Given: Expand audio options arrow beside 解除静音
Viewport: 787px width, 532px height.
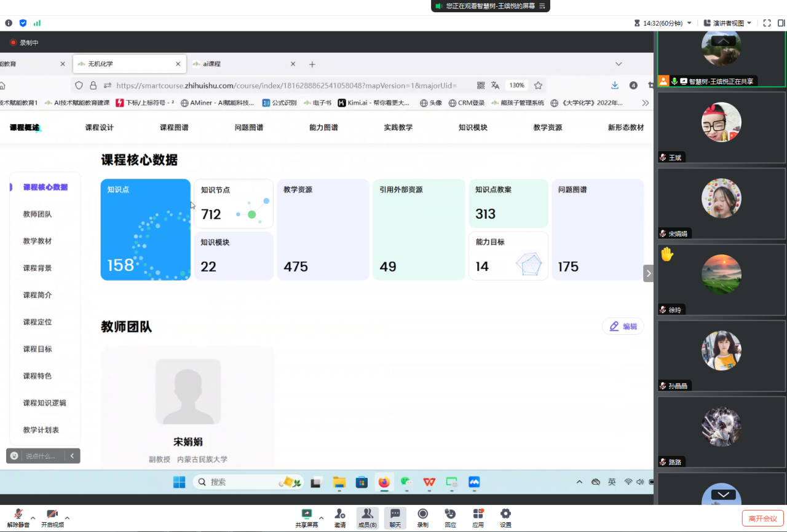Looking at the screenshot, I should click(33, 517).
